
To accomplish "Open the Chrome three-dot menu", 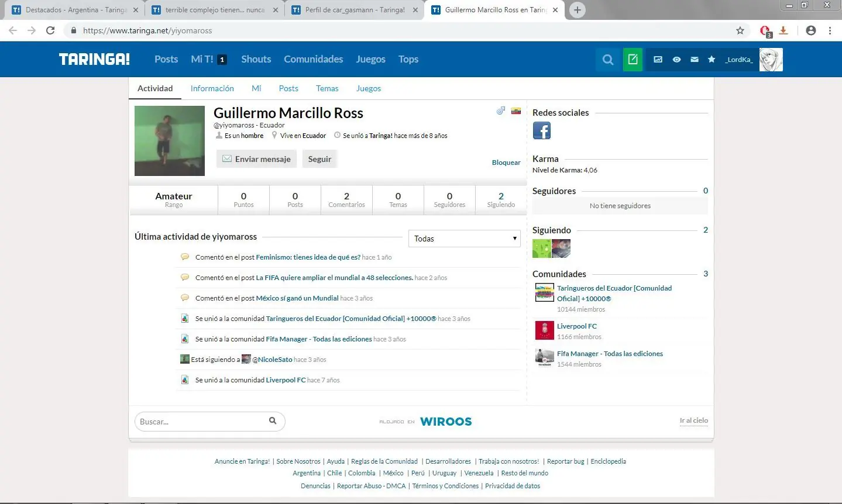I will 830,30.
